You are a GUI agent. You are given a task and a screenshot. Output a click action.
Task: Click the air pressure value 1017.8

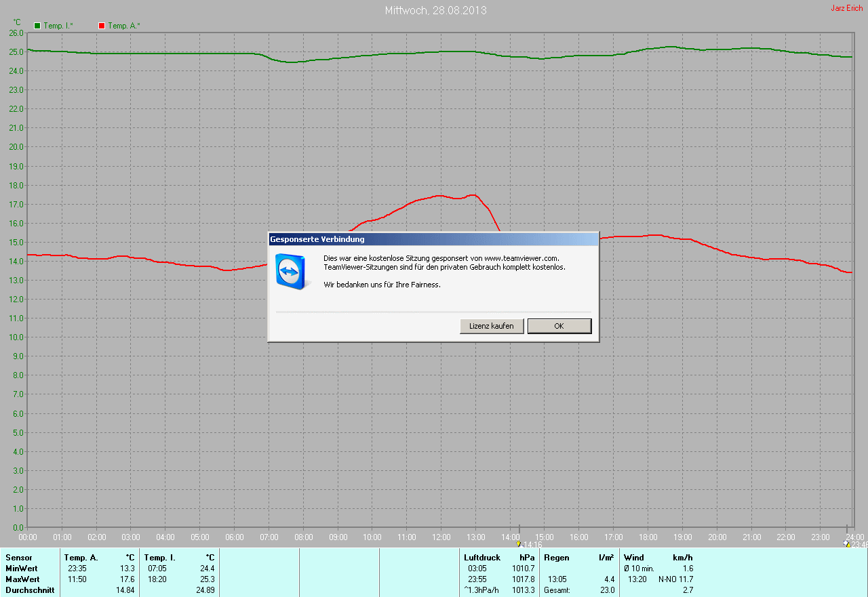tap(523, 579)
